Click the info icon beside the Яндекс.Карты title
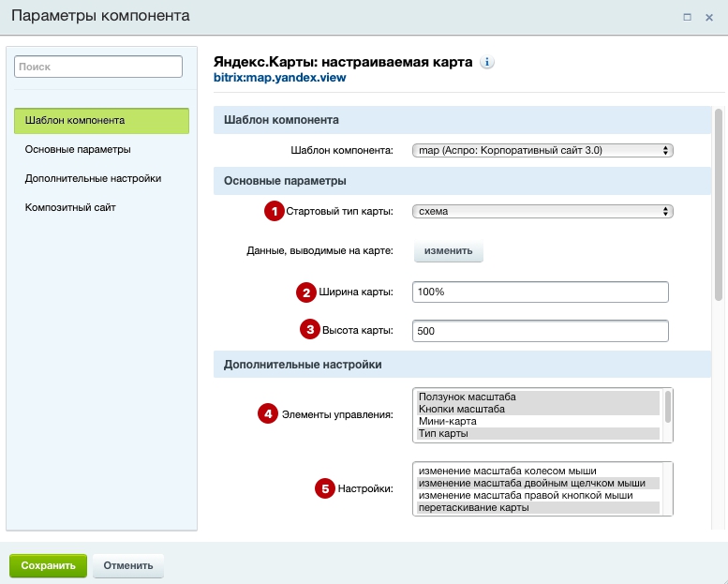The image size is (728, 584). [x=486, y=62]
